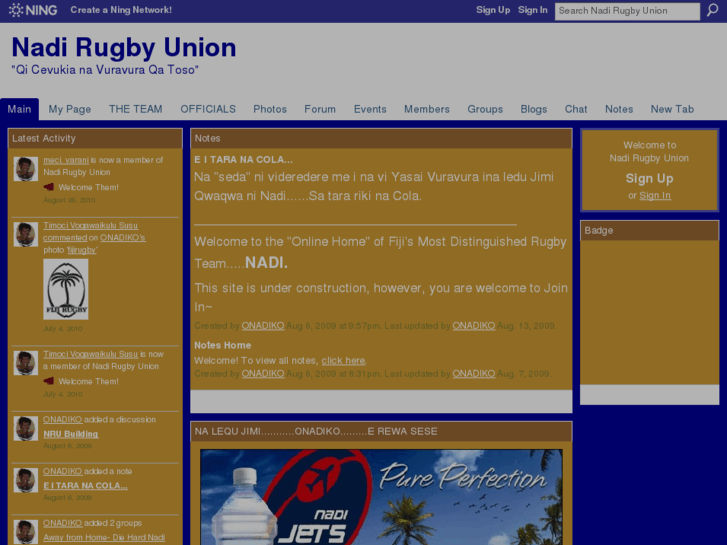Switch to the Photos tab
The height and width of the screenshot is (545, 727).
pyautogui.click(x=270, y=109)
